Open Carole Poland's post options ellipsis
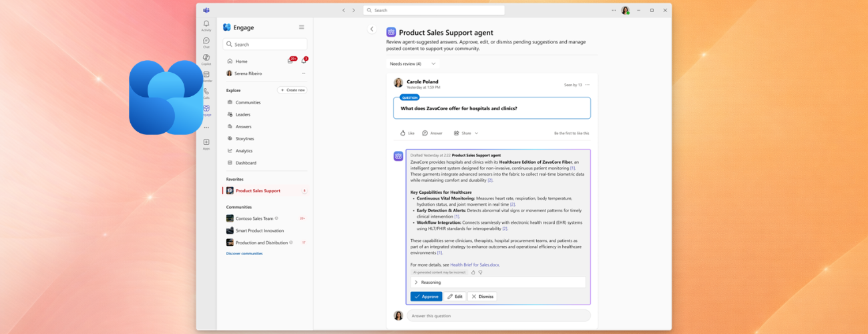 (588, 85)
